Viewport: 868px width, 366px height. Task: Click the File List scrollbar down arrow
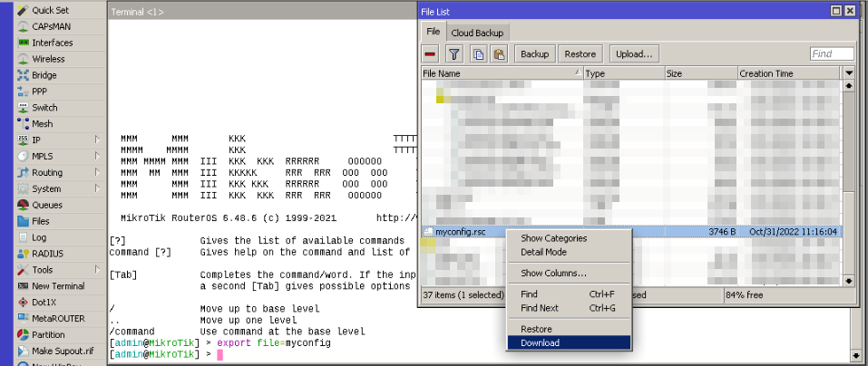pos(850,281)
